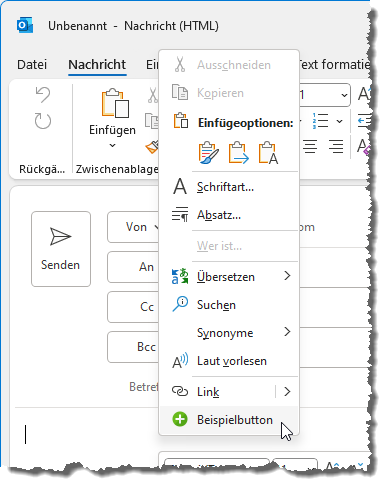388x486 pixels.
Task: Open the font size combo box
Action: pos(325,95)
